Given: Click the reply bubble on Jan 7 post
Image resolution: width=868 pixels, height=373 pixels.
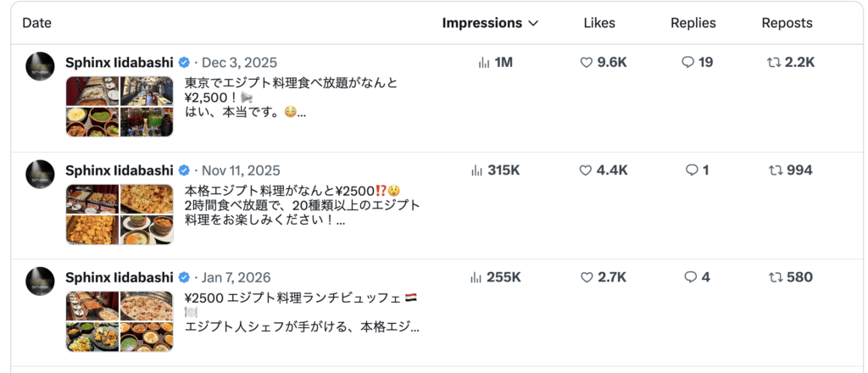Looking at the screenshot, I should click(691, 277).
